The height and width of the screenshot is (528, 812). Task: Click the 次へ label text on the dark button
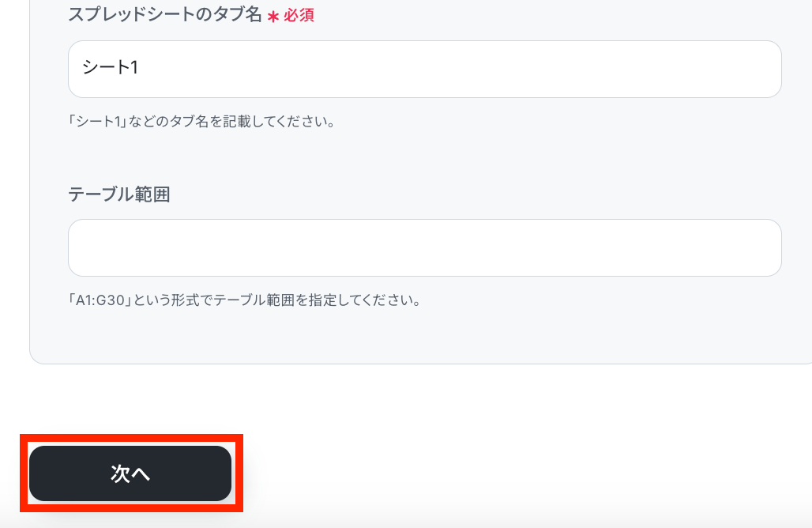click(x=130, y=473)
